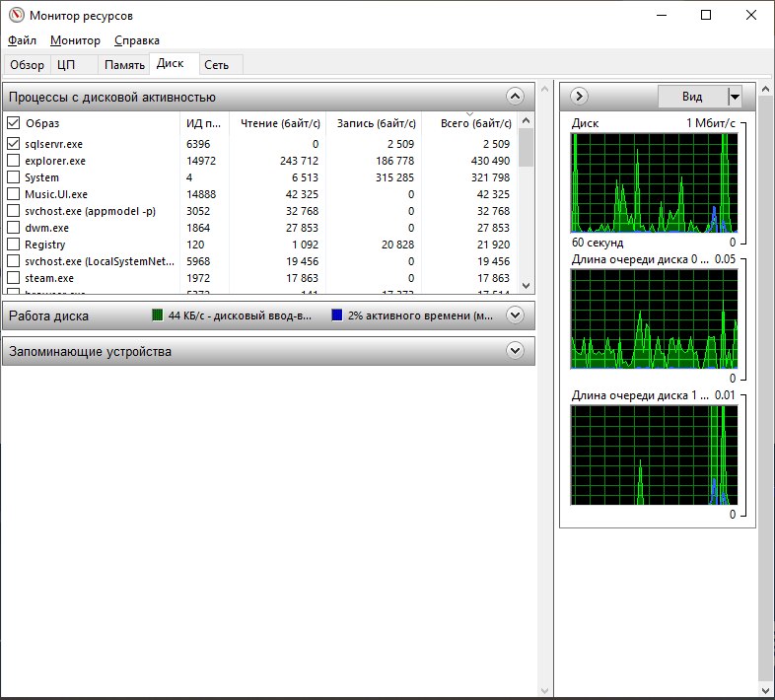Click the Диск throughput graph
775x700 pixels.
pos(654,183)
